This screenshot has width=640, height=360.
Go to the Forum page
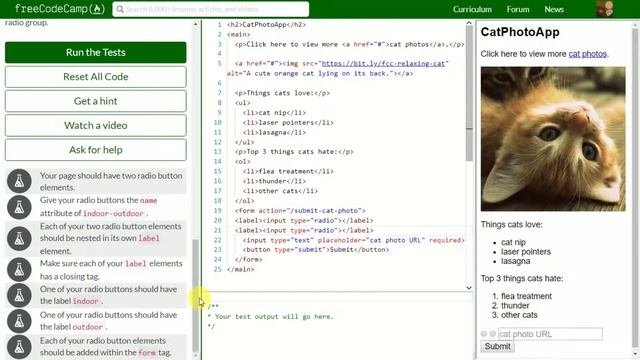pos(518,9)
